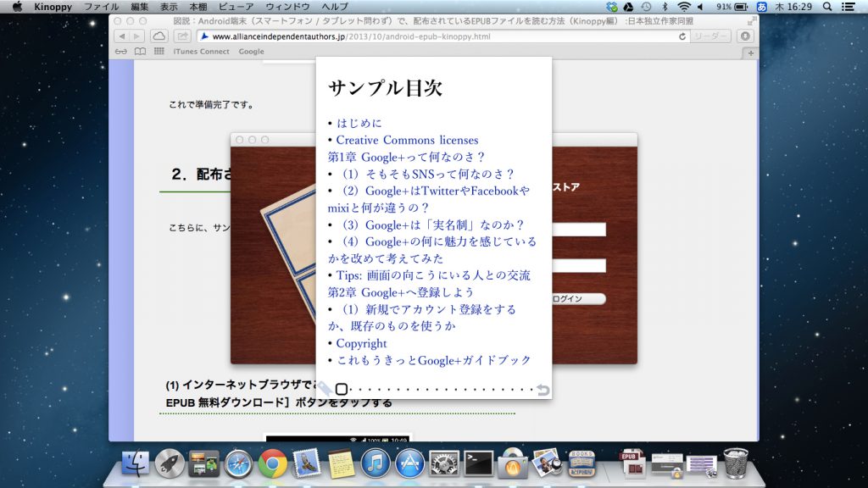868x488 pixels.
Task: Open Launchpad from the Dock
Action: [170, 463]
